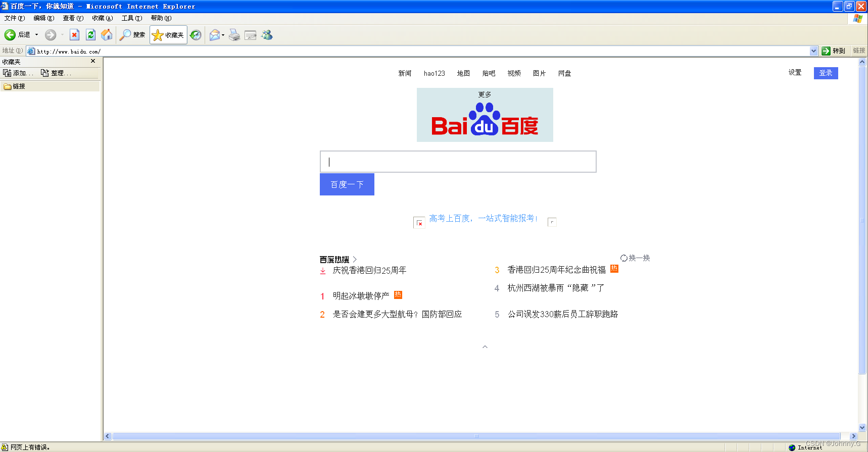
Task: Click the Back arrow button
Action: pyautogui.click(x=10, y=35)
